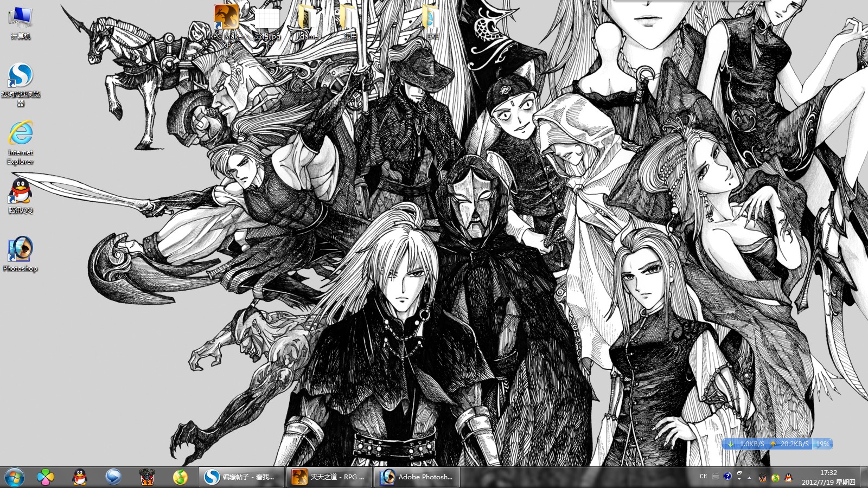This screenshot has height=488, width=868.
Task: Click the green music icon in system tray
Action: pos(776,478)
